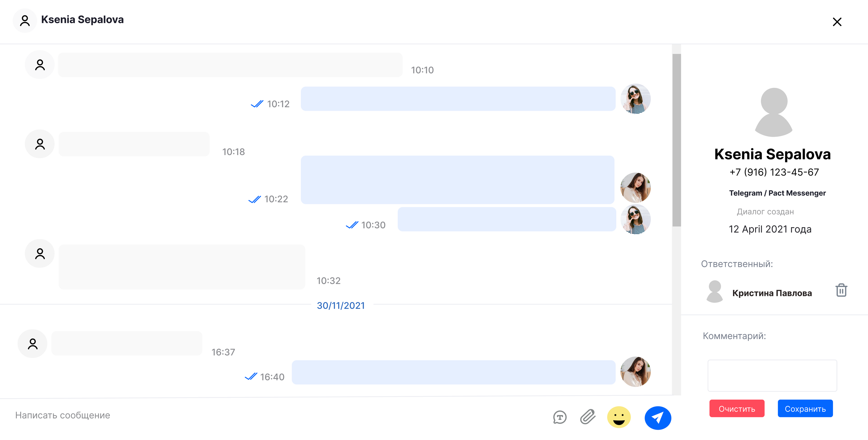The height and width of the screenshot is (440, 868).
Task: Click user avatar icon in the header
Action: pyautogui.click(x=25, y=21)
